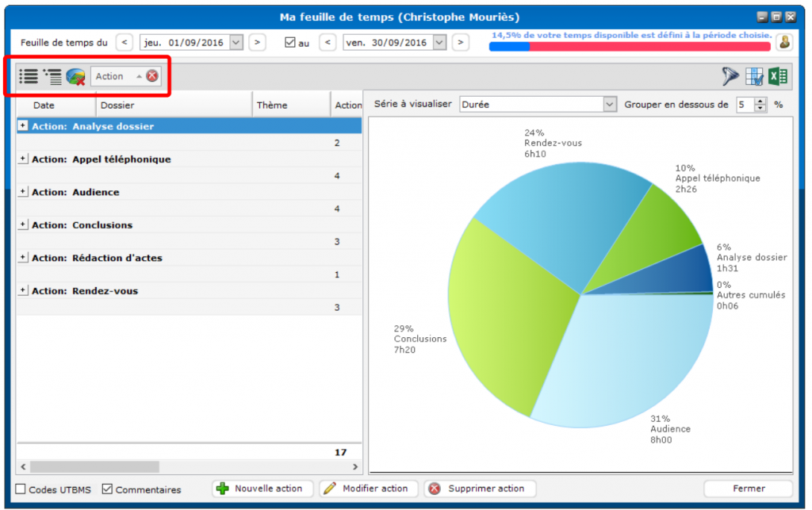Enable the Codes UTBMS checkbox
Viewport: 812px width, 510px height.
[x=21, y=489]
